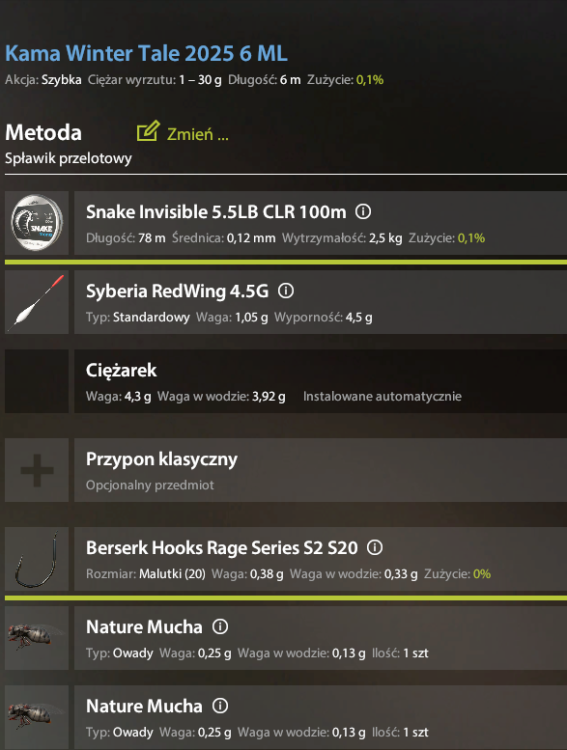Add an optional Przypon klasyczny leader

[x=321, y=470]
